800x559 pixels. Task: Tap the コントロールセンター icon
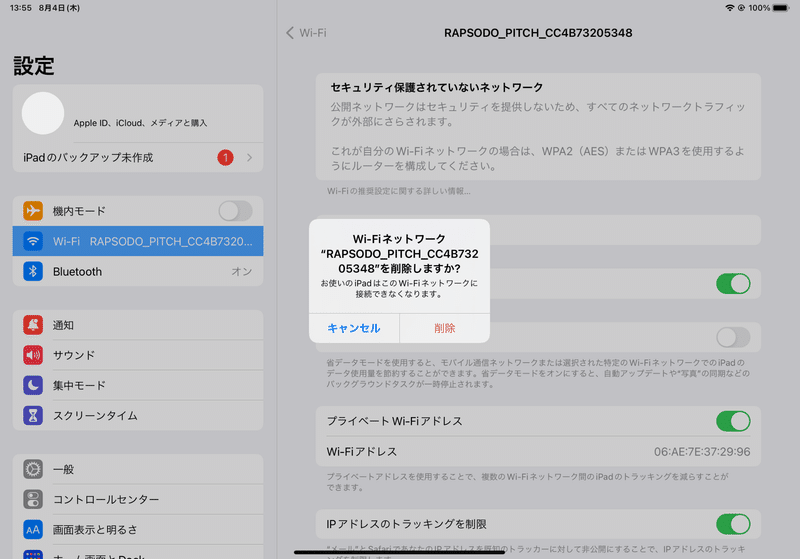click(33, 499)
